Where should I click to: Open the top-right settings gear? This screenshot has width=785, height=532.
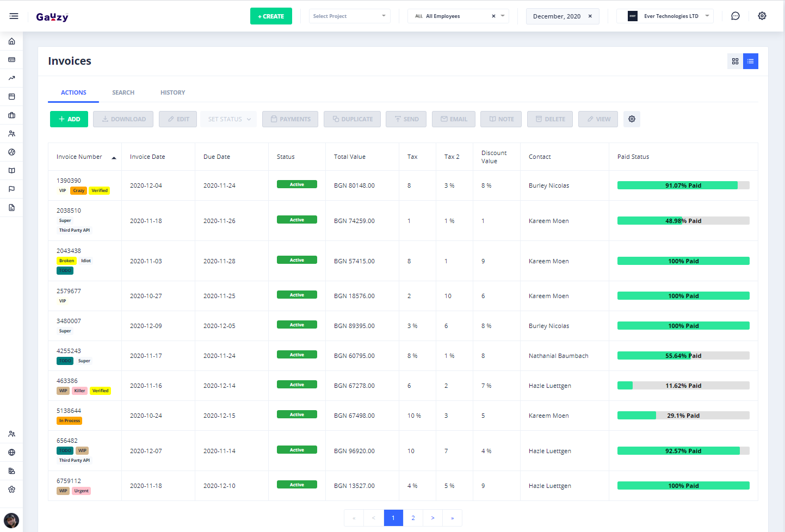[x=762, y=16]
